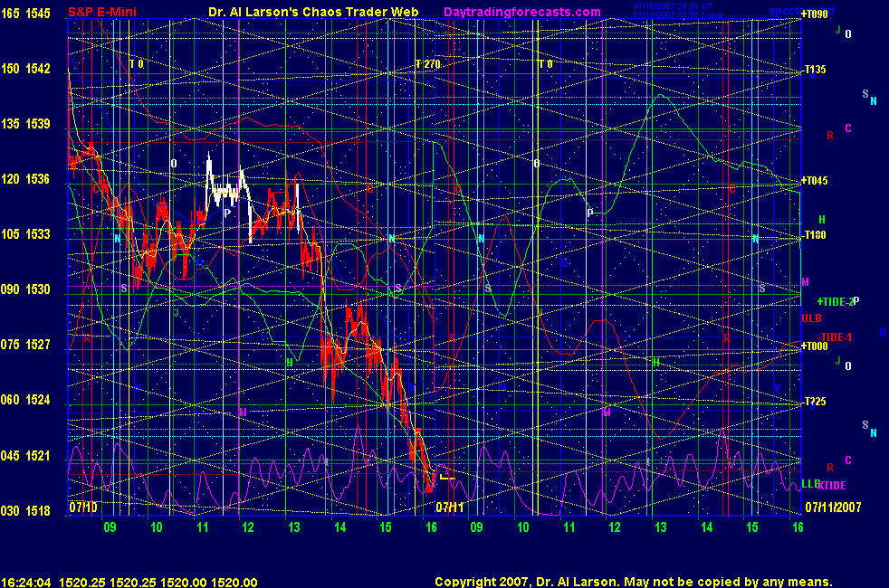Click the 07/11/2007 full date label
Image resolution: width=889 pixels, height=588 pixels.
coord(833,507)
